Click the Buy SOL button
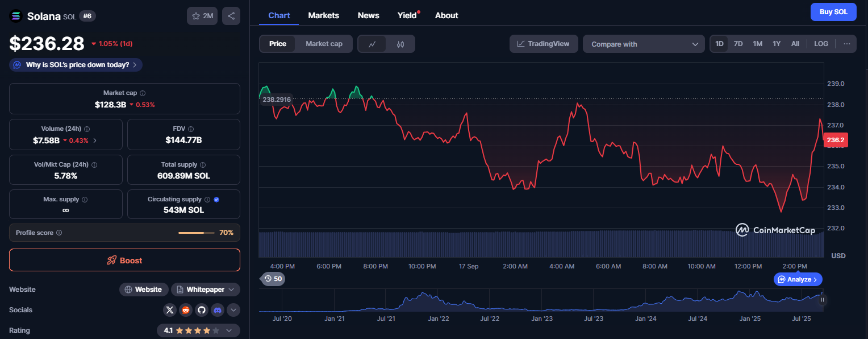 (x=833, y=12)
